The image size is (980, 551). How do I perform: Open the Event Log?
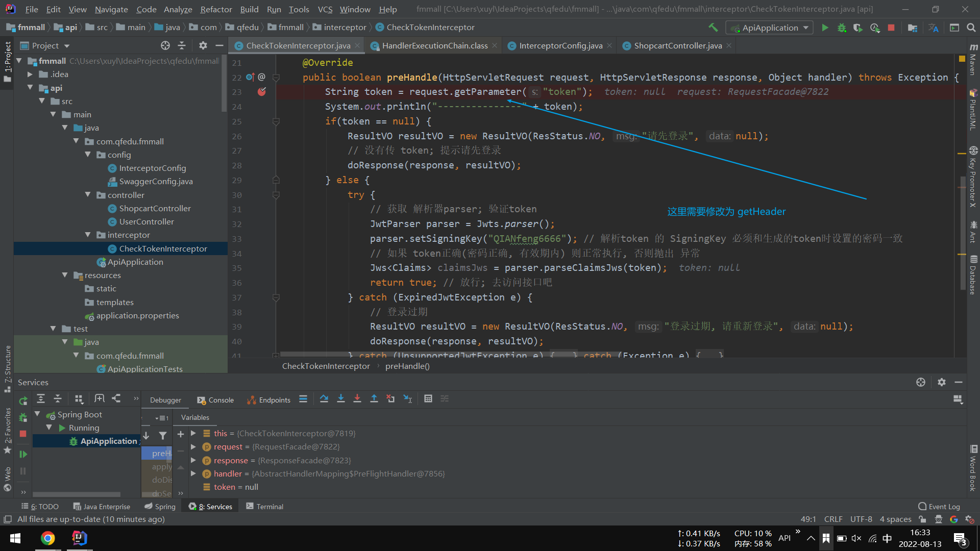[x=939, y=506]
